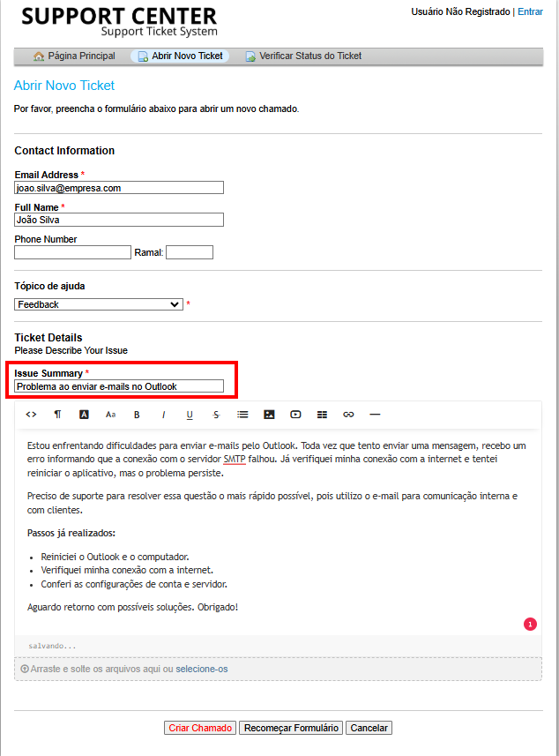Open paragraph format options in editor toolbar
This screenshot has height=756, width=559.
(57, 414)
